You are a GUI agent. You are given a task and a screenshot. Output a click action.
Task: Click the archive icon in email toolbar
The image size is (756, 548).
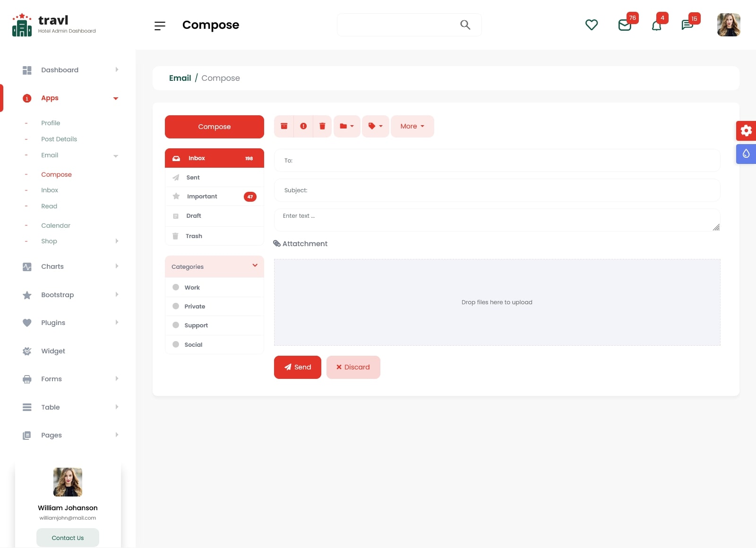(284, 126)
